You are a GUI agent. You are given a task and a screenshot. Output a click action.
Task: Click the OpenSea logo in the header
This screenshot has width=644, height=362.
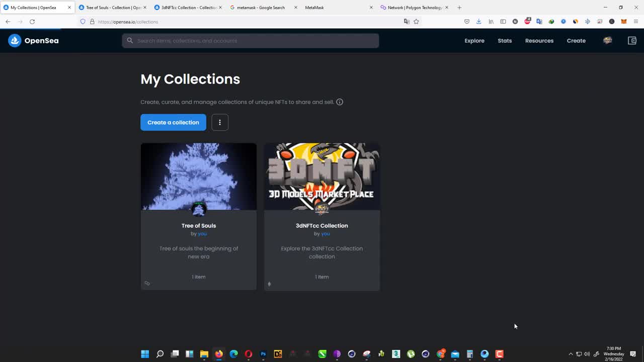33,41
